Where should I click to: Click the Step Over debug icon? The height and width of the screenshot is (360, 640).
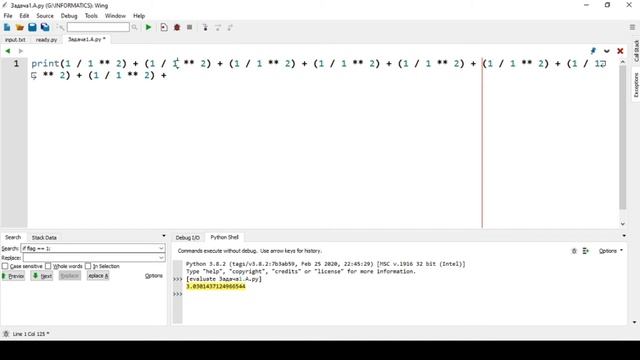pos(218,27)
